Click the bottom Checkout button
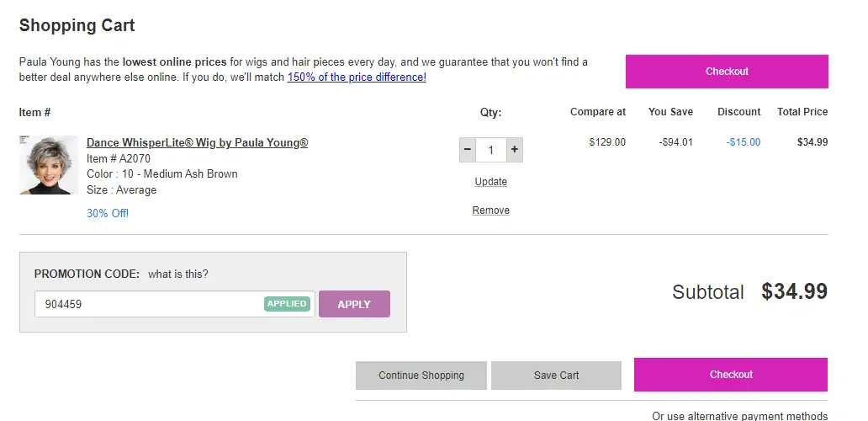The width and height of the screenshot is (868, 421). tap(730, 375)
